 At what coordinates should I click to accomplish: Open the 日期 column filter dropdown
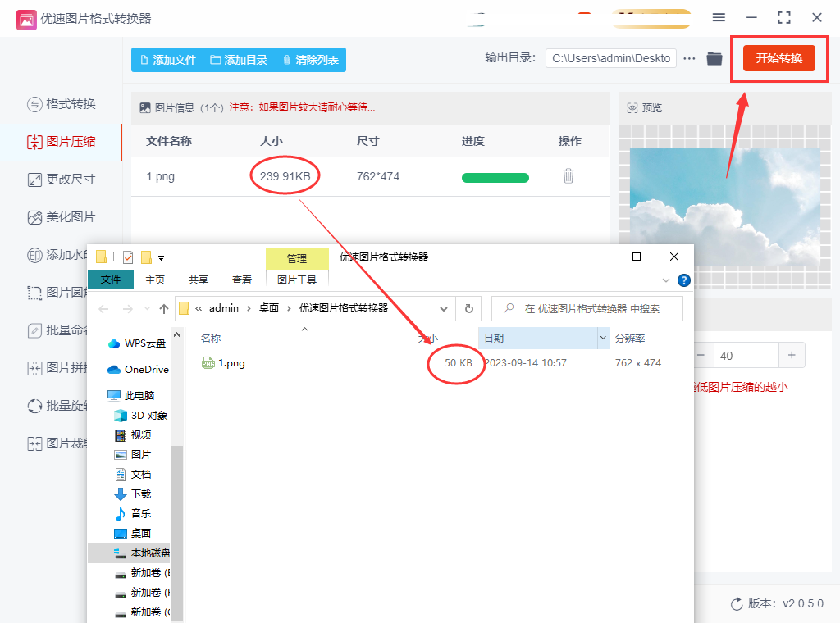[x=603, y=339]
